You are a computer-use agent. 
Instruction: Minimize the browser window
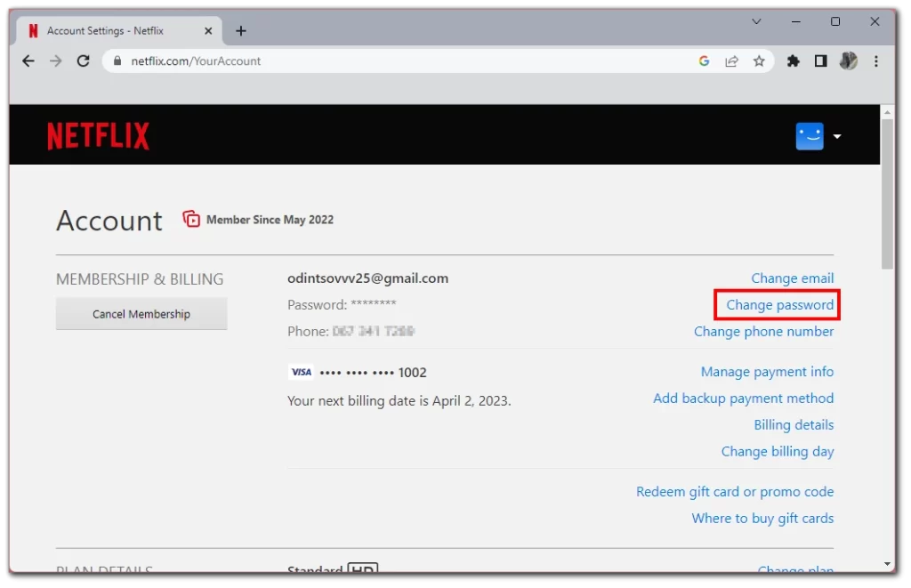795,21
